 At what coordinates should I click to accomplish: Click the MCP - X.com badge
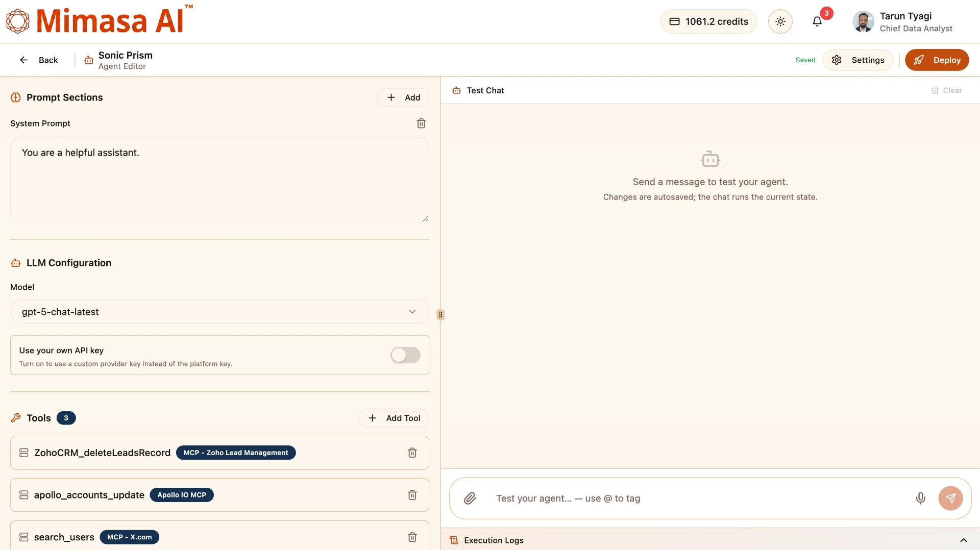click(130, 537)
